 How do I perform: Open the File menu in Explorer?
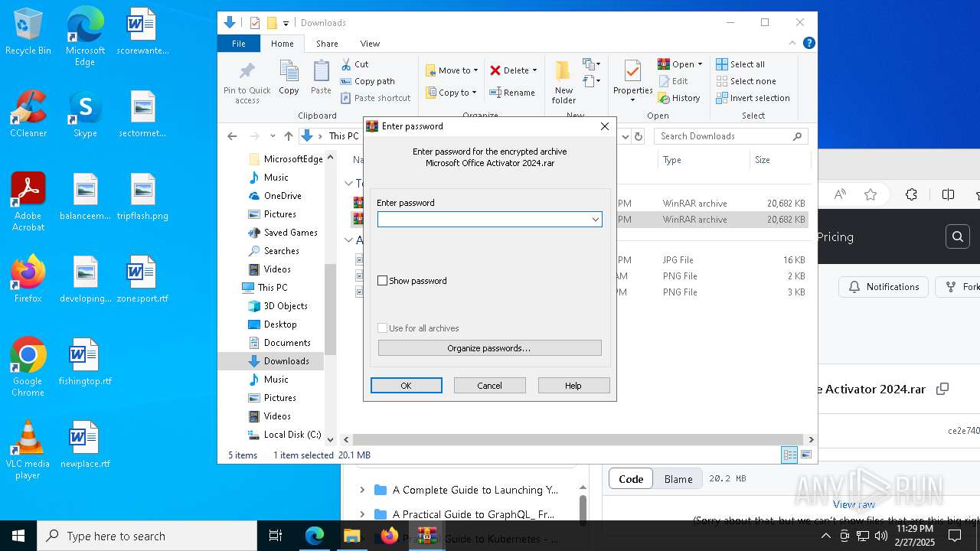pos(239,44)
